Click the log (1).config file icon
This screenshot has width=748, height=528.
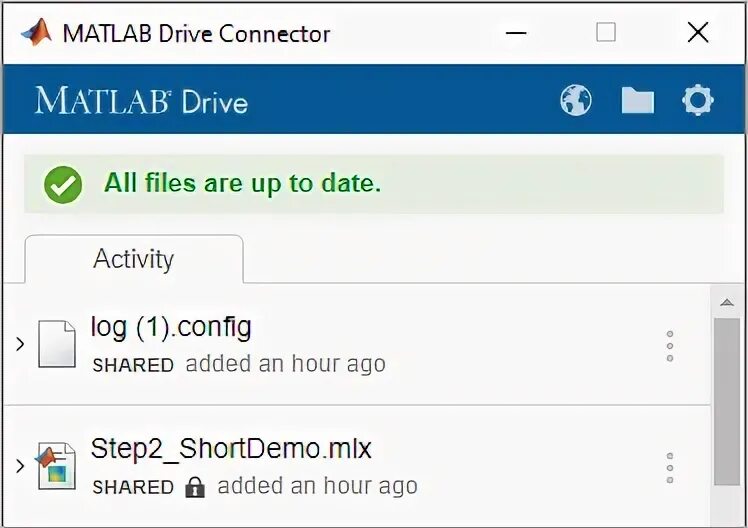(57, 344)
